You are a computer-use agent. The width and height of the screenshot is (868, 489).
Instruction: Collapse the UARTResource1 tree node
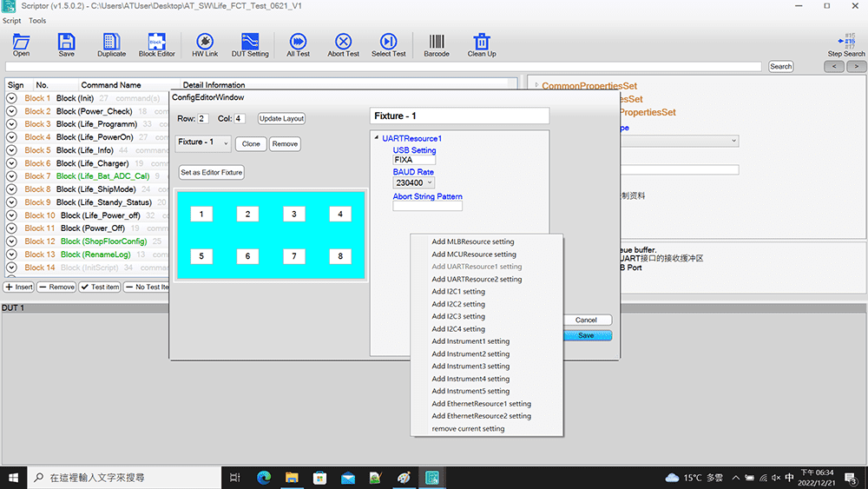377,138
